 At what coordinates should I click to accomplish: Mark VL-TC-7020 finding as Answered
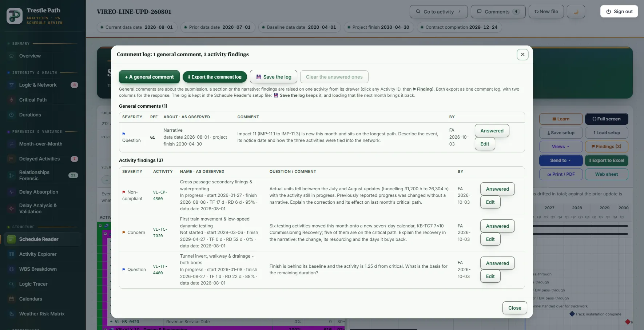click(x=497, y=226)
